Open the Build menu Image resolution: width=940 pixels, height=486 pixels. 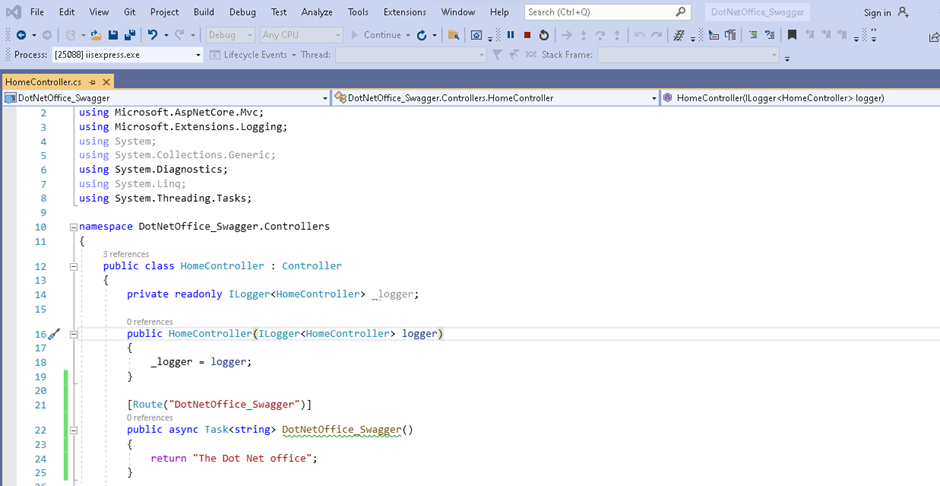click(x=204, y=12)
